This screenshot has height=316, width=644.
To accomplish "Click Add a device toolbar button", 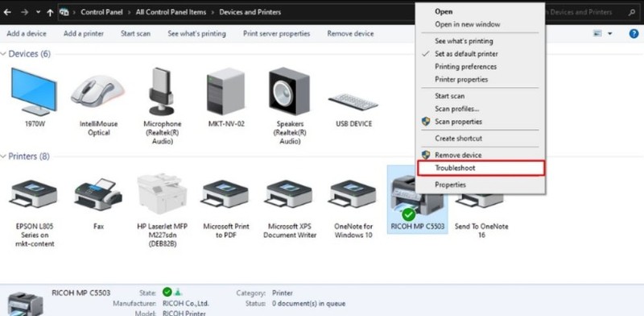I will (x=27, y=34).
